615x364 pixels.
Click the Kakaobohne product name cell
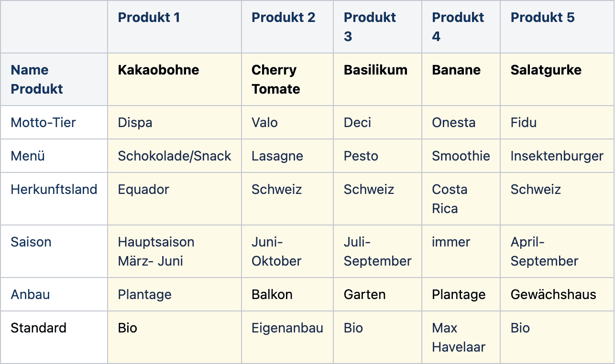pos(175,79)
